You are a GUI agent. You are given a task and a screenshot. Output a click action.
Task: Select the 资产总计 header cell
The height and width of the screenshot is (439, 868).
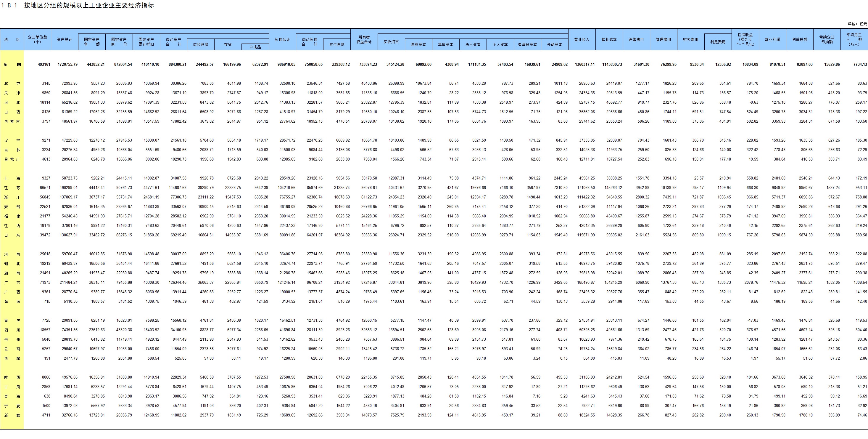click(64, 39)
